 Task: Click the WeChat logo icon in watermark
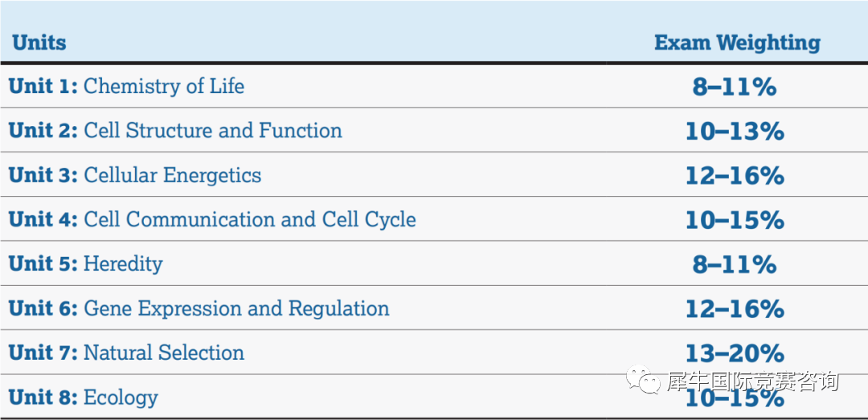point(644,379)
